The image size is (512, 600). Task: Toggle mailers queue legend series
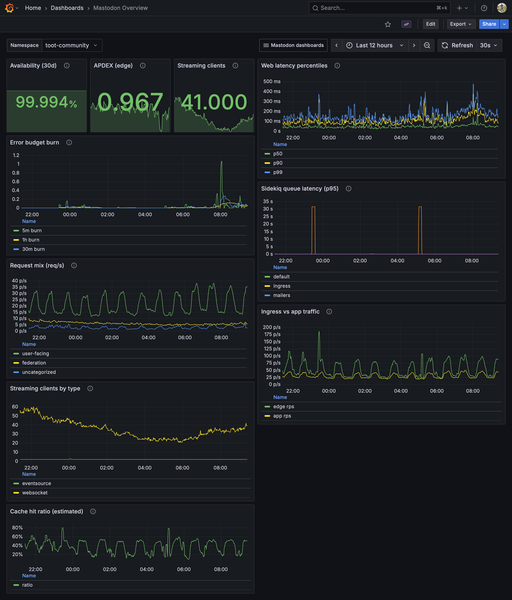tap(281, 295)
